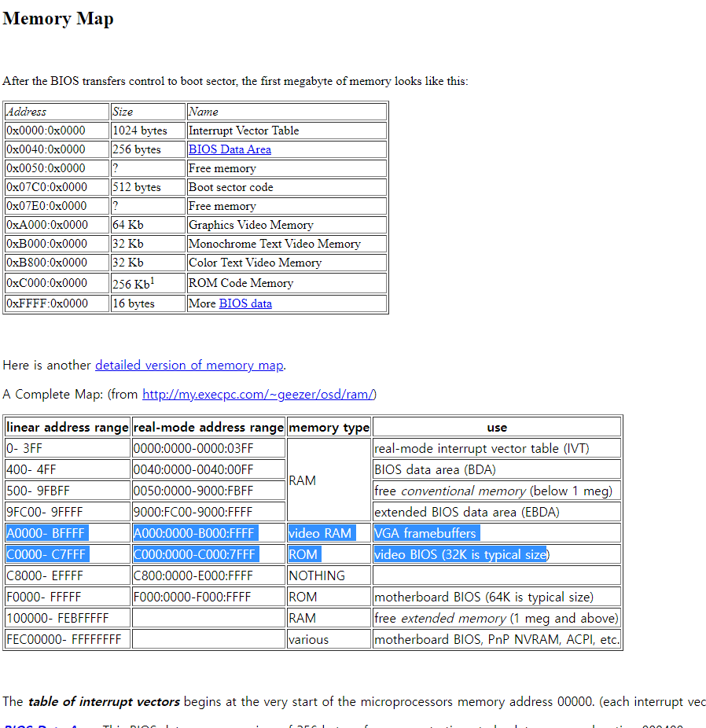
Task: Click address cell '0xFFFF:0x0000'
Action: pos(57,303)
